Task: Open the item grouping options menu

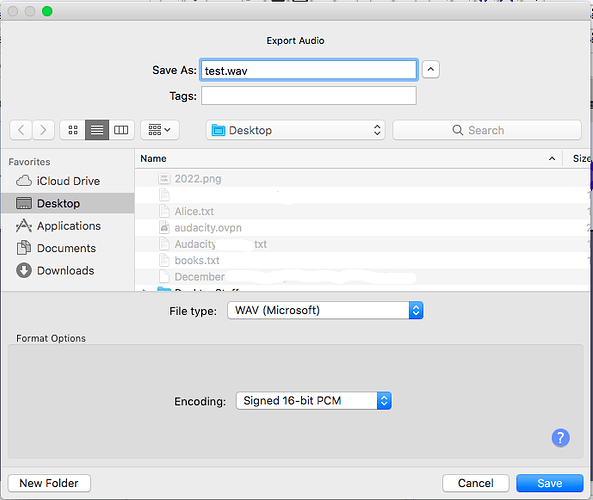Action: (x=160, y=130)
